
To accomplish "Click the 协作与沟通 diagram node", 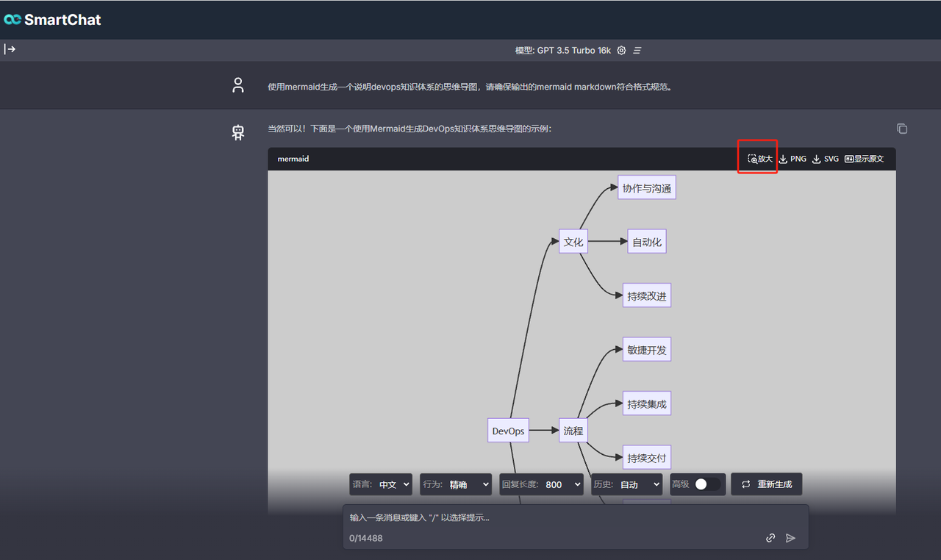I will [x=647, y=188].
